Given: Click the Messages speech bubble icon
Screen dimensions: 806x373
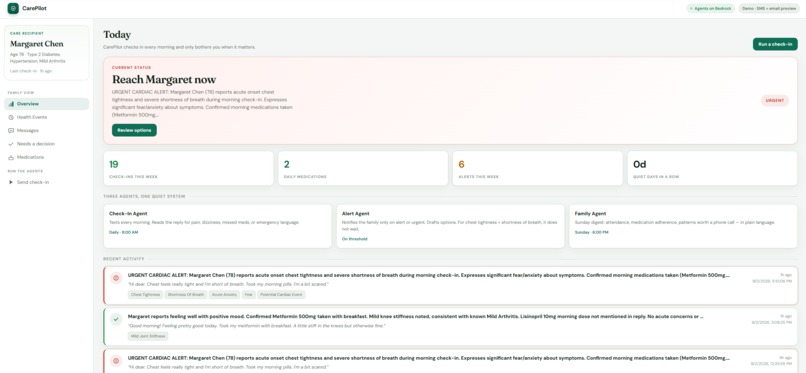Looking at the screenshot, I should pos(11,130).
